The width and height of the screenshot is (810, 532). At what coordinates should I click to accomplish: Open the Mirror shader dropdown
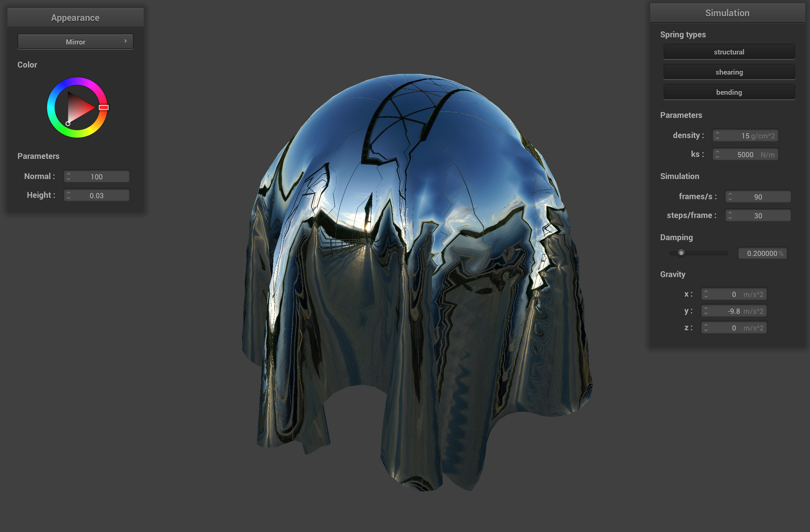coord(75,42)
